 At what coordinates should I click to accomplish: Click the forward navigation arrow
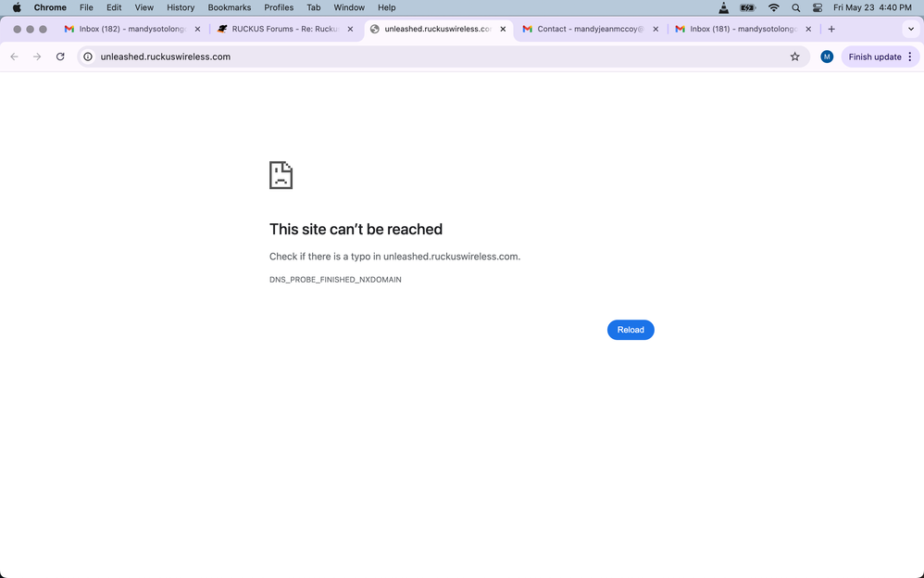(x=36, y=57)
